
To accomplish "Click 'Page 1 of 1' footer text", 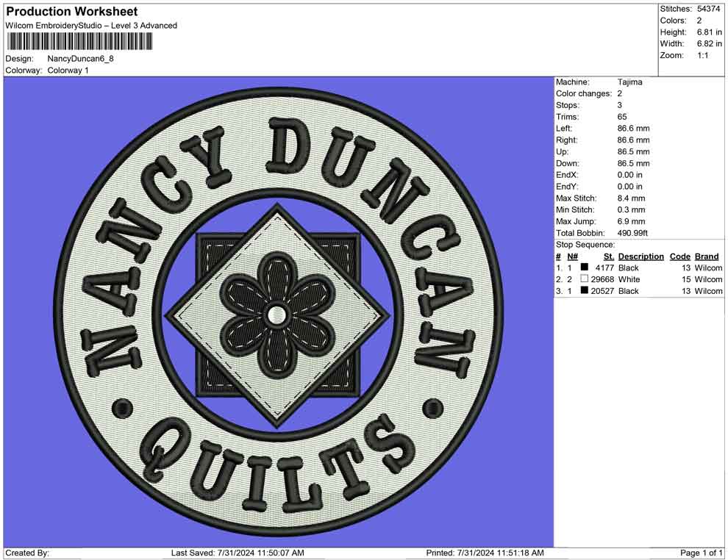I will 701,553.
